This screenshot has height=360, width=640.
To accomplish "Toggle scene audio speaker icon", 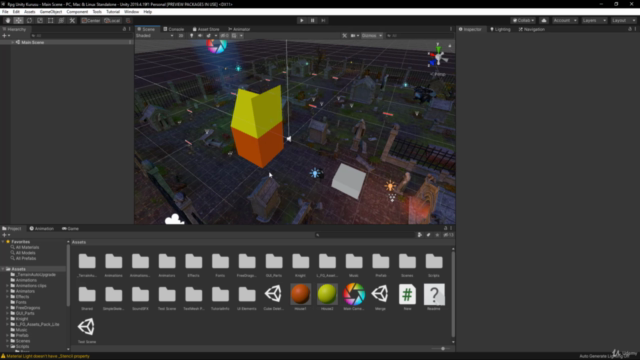I will (200, 36).
